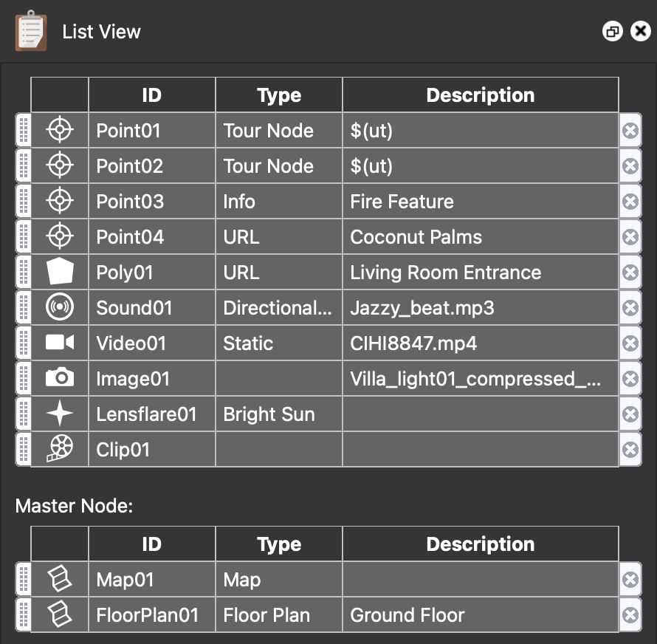Click the Coconut Palms description

pos(416,237)
